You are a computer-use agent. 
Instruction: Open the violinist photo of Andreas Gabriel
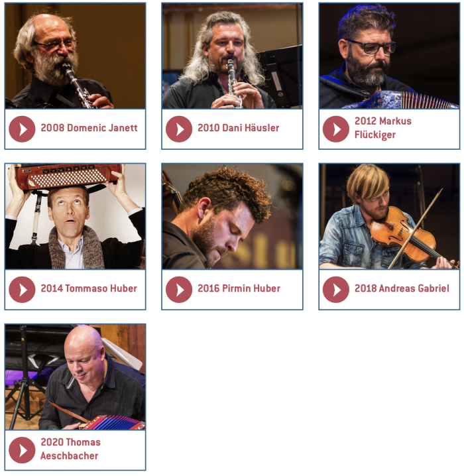pos(389,216)
